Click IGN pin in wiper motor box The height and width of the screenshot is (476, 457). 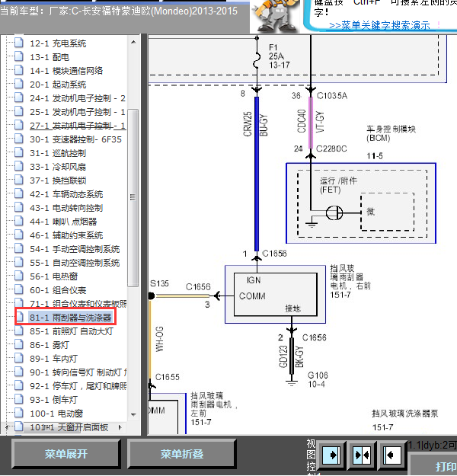tap(254, 280)
